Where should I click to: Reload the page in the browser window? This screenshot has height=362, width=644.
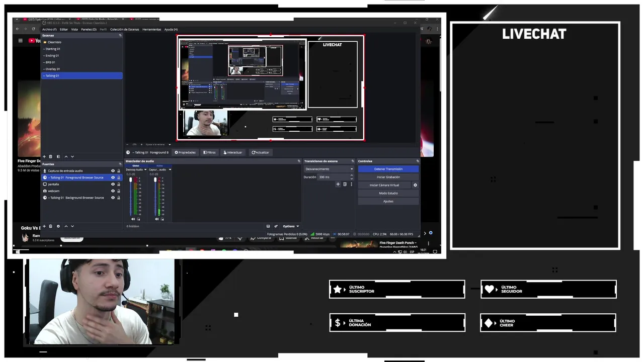pyautogui.click(x=33, y=29)
